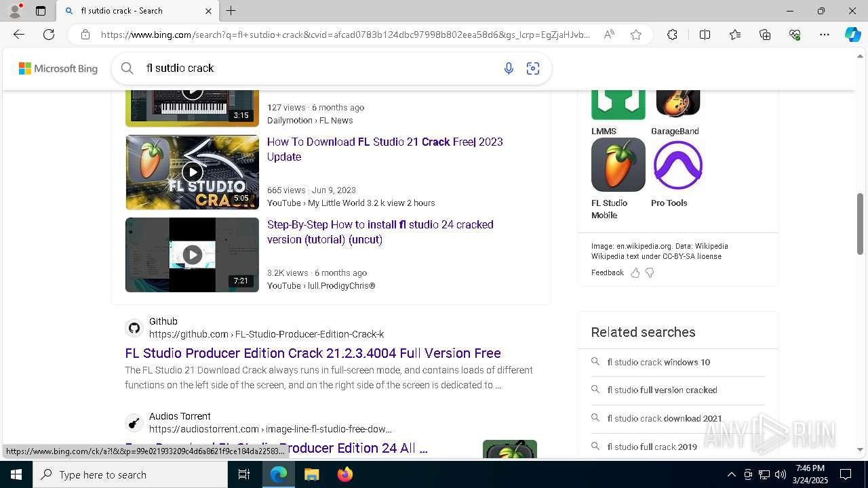
Task: Open the Extensions puzzle icon
Action: [672, 35]
